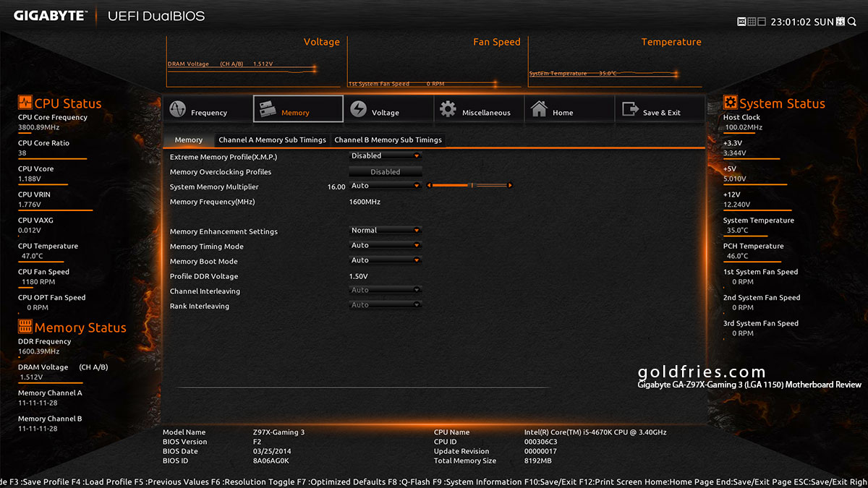The image size is (868, 488).
Task: Click the Host Clock 100.02MHz reading
Action: click(744, 127)
